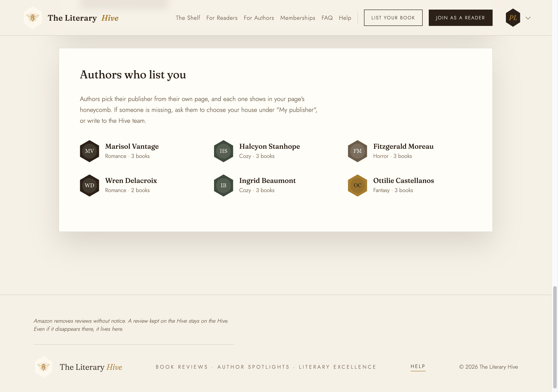The width and height of the screenshot is (558, 392).
Task: Select Ottilie Castellanos's gold OC avatar
Action: [x=357, y=185]
